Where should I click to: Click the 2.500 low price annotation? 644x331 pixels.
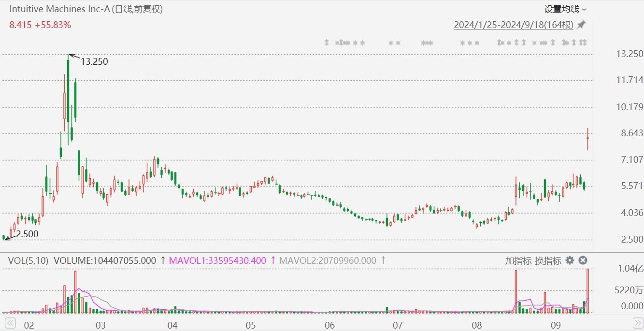(27, 234)
